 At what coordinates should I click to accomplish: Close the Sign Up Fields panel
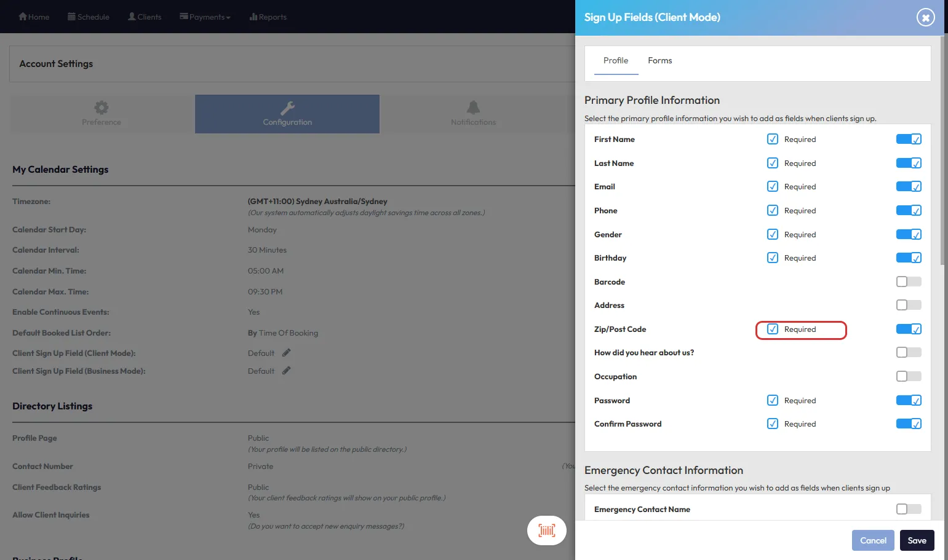coord(925,18)
